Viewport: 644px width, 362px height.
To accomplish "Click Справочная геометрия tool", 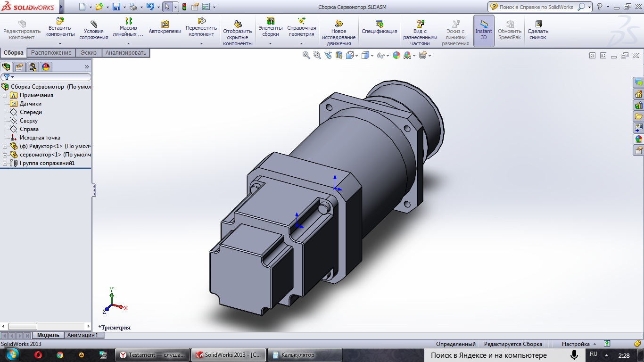I will [x=302, y=28].
